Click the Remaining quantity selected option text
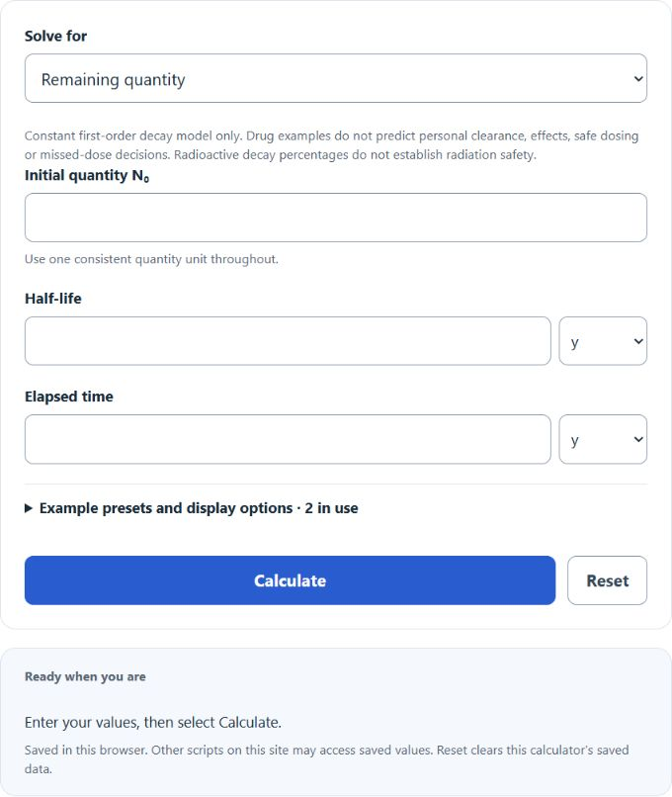The width and height of the screenshot is (672, 797). click(114, 80)
